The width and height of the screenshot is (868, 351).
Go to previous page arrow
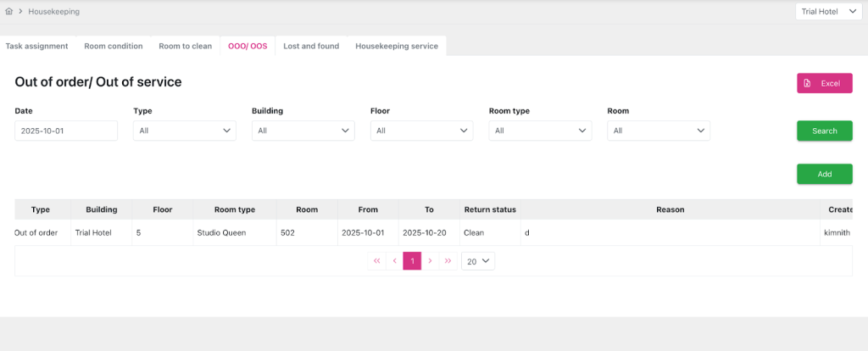point(394,261)
